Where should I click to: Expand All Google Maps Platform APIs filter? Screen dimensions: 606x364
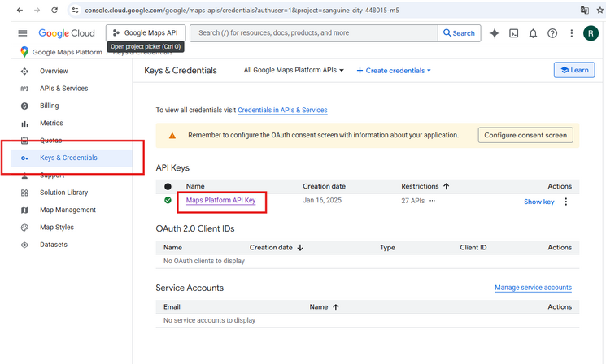294,70
